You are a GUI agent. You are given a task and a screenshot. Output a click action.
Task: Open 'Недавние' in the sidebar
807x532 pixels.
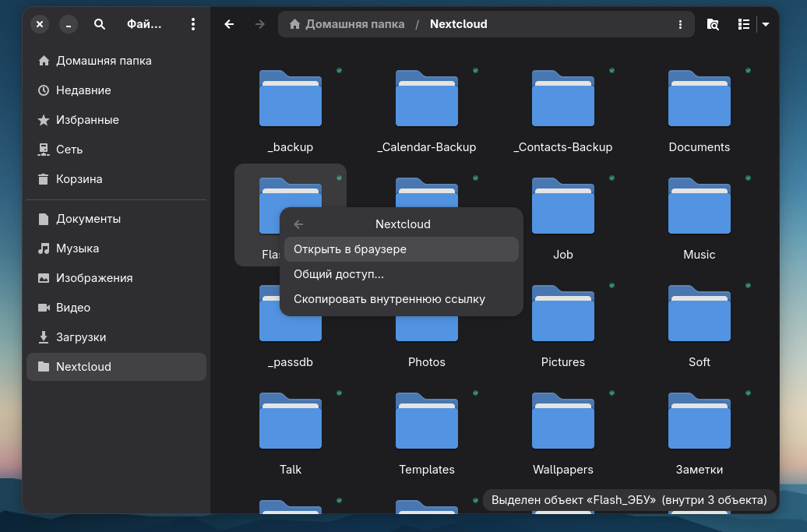click(x=83, y=90)
